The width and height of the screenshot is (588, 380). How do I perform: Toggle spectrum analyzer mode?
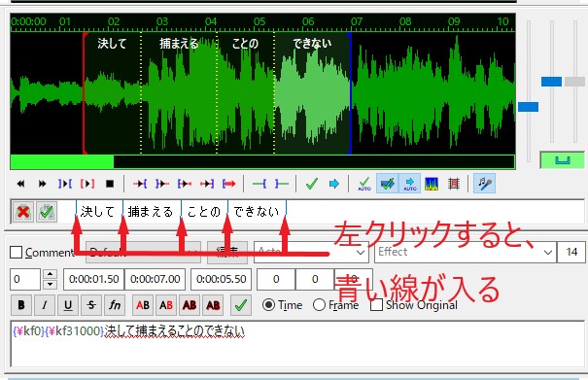click(x=432, y=184)
